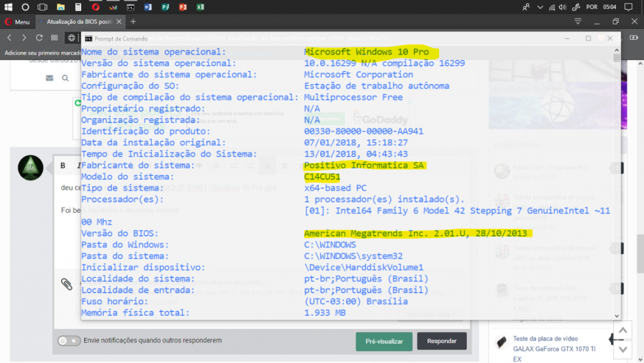Open Opera Speed Dial grid

55,37
